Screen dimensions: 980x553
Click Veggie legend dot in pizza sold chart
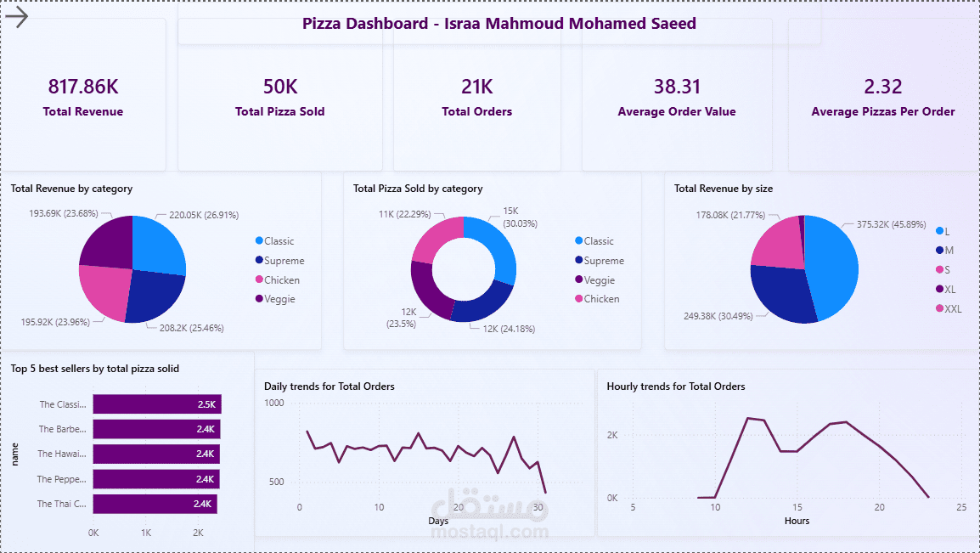pos(579,279)
